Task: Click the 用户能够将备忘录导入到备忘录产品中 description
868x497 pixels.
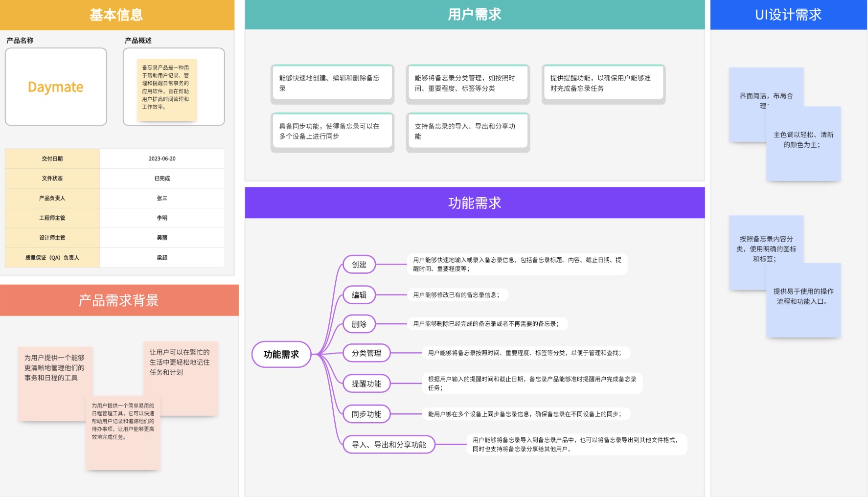Action: pos(577,444)
